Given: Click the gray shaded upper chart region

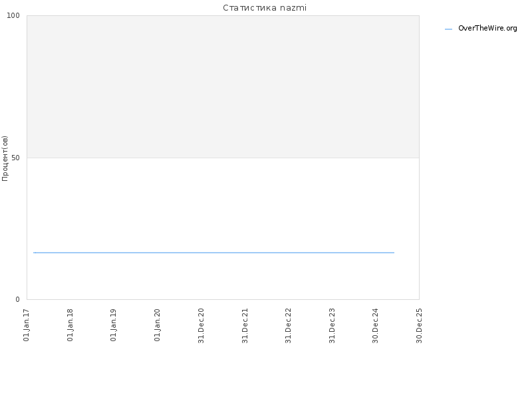Looking at the screenshot, I should point(223,86).
